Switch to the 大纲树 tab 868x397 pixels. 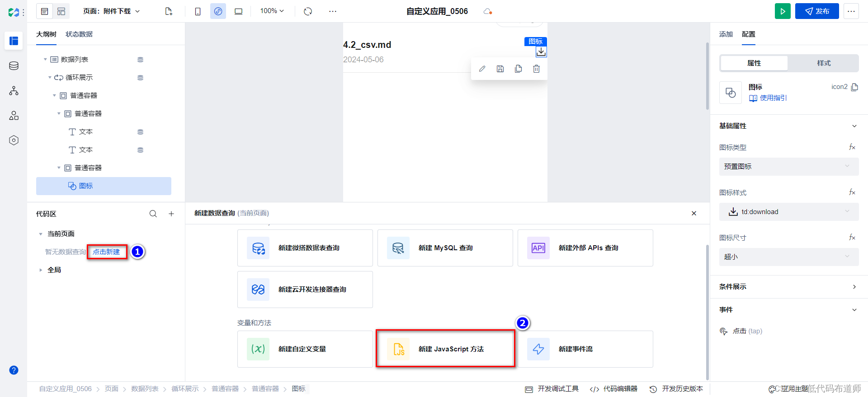point(46,34)
